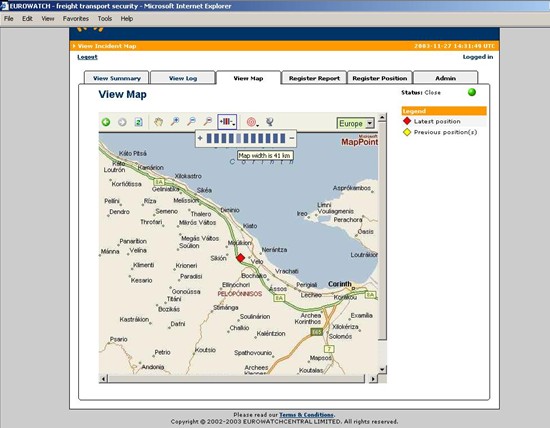The height and width of the screenshot is (428, 550).
Task: Click yellow diamond in legend
Action: coord(407,132)
